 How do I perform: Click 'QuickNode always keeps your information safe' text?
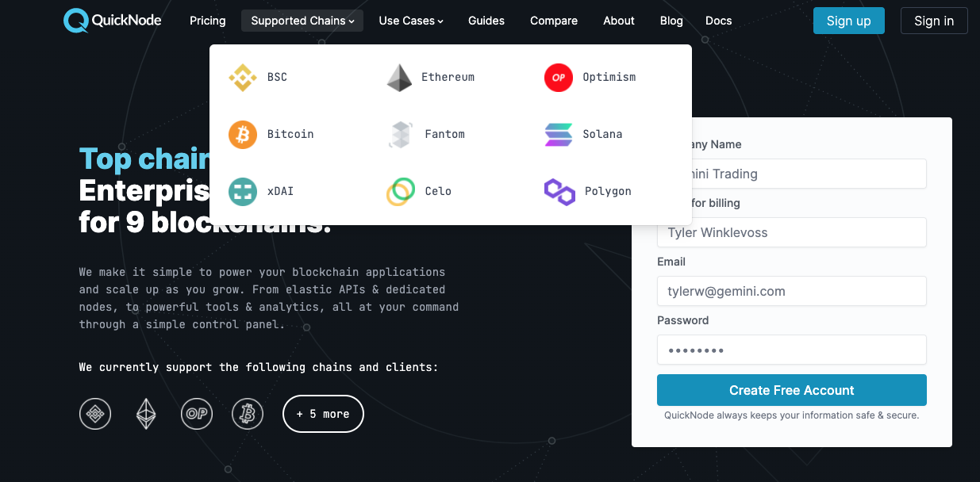[x=792, y=415]
